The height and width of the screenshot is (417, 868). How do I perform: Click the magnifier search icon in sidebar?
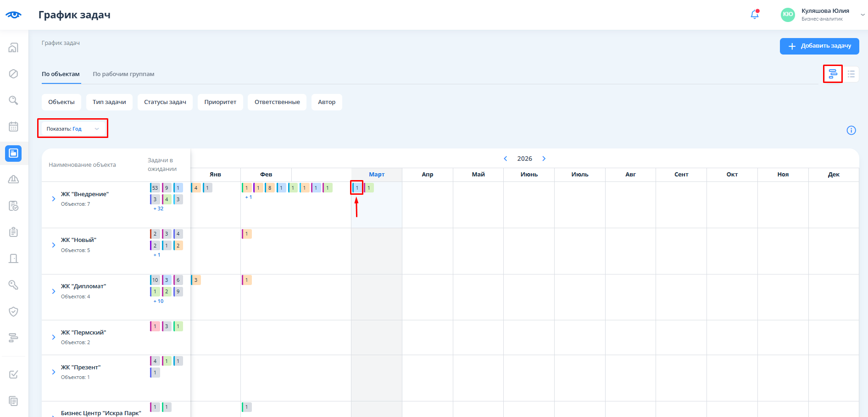[14, 100]
